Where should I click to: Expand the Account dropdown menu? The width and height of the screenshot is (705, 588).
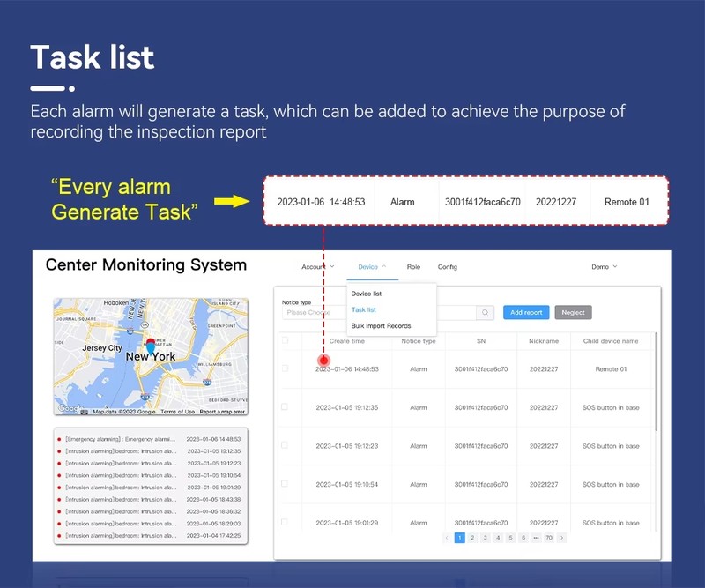317,267
